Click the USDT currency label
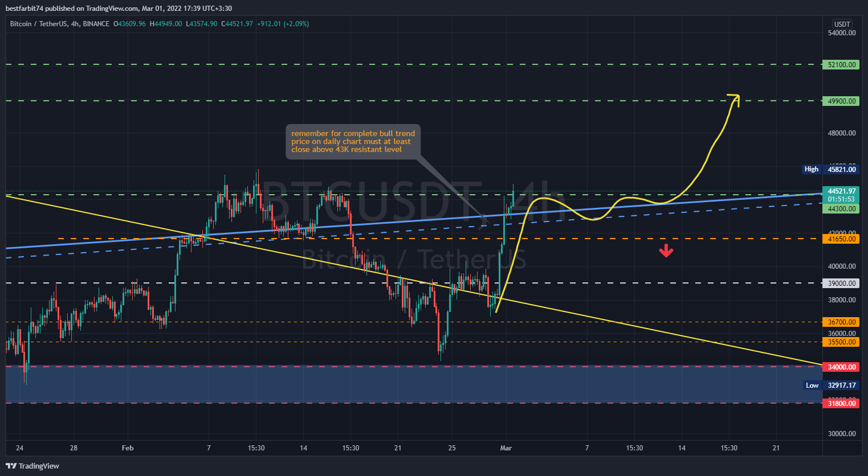Screen dimensions: 868x476 [x=842, y=24]
